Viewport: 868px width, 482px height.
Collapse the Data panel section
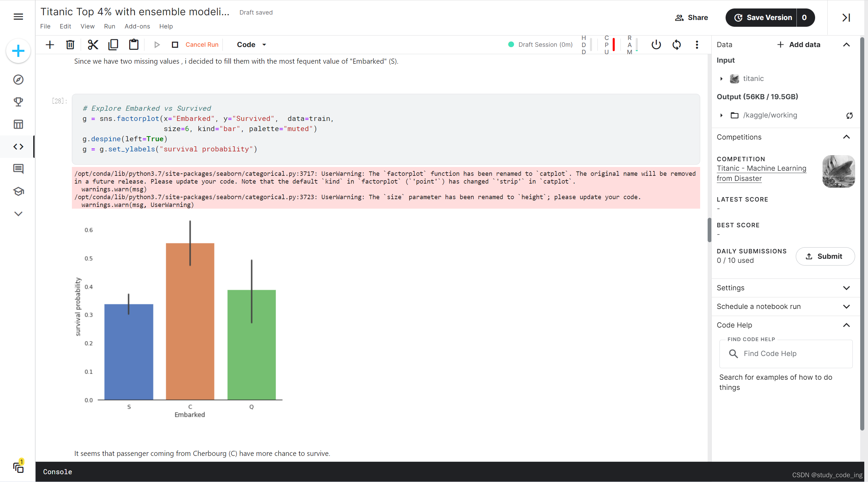point(846,45)
